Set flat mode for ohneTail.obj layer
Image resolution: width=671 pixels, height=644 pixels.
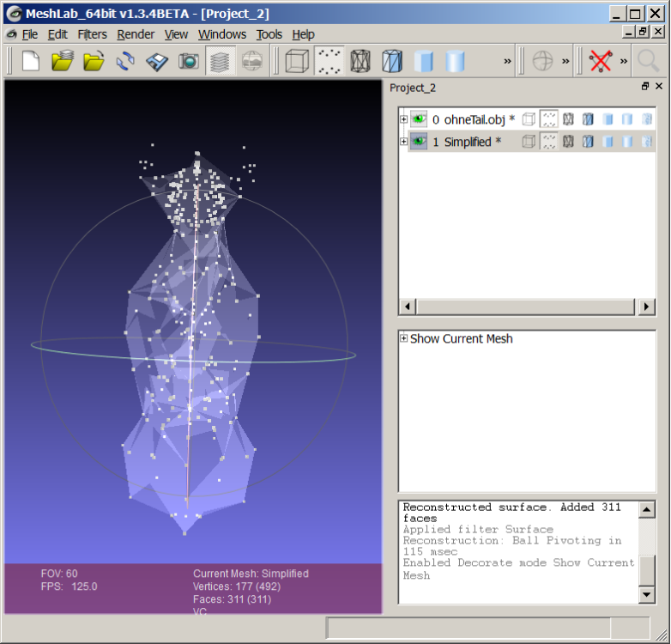627,119
